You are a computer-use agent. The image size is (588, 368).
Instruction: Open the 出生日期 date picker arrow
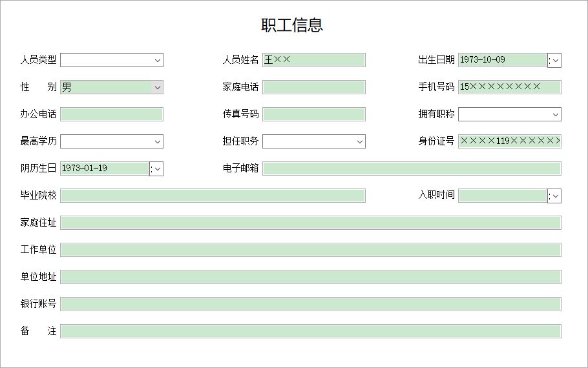554,60
